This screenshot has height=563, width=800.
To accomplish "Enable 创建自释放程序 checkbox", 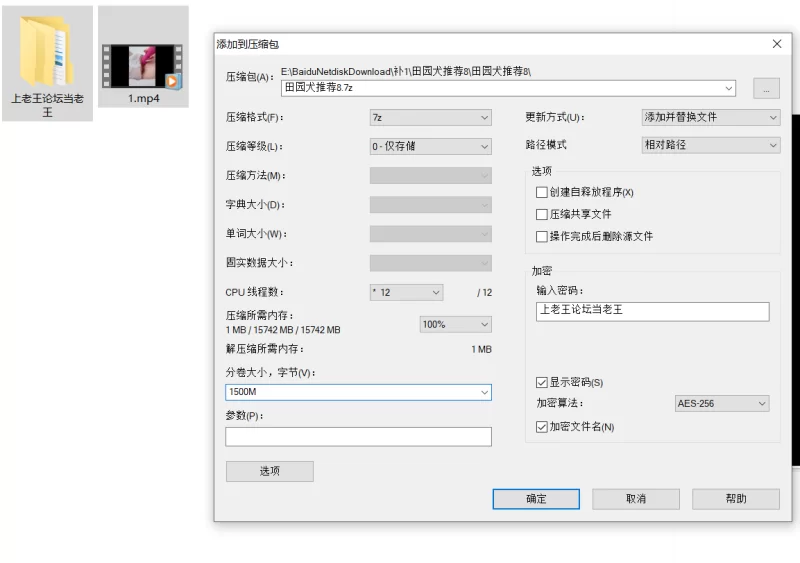I will (x=542, y=192).
